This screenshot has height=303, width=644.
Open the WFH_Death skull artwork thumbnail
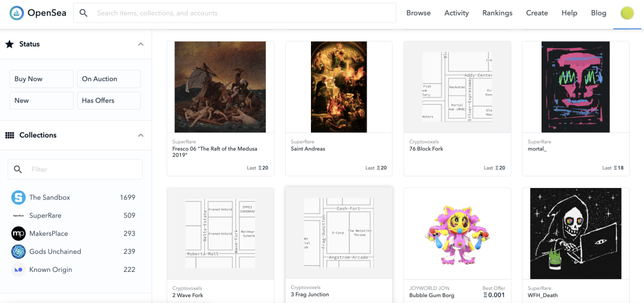coord(576,234)
